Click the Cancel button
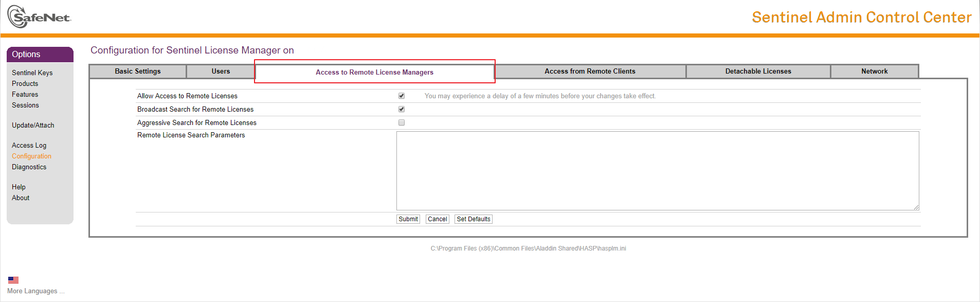980x302 pixels. point(438,219)
